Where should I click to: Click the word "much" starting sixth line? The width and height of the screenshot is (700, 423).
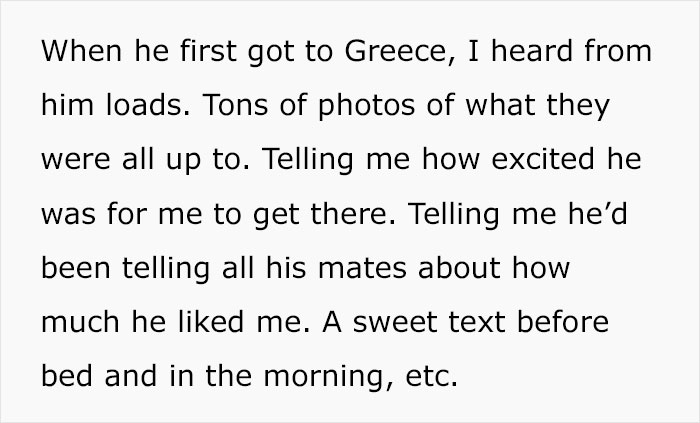(x=80, y=322)
